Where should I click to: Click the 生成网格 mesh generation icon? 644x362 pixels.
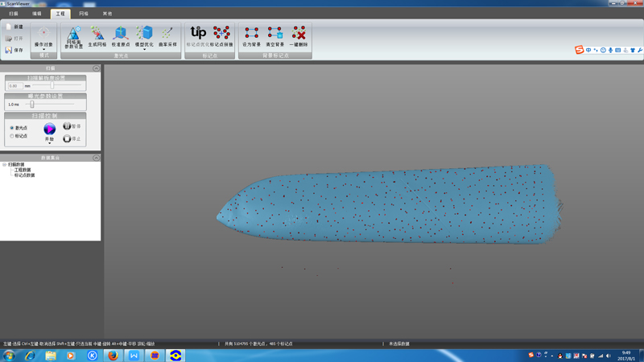97,34
